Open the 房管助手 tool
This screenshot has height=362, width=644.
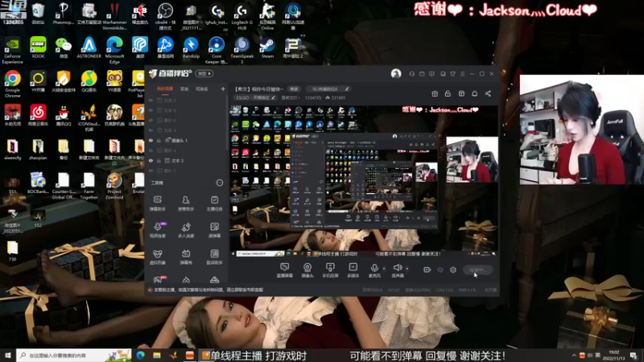pyautogui.click(x=186, y=204)
